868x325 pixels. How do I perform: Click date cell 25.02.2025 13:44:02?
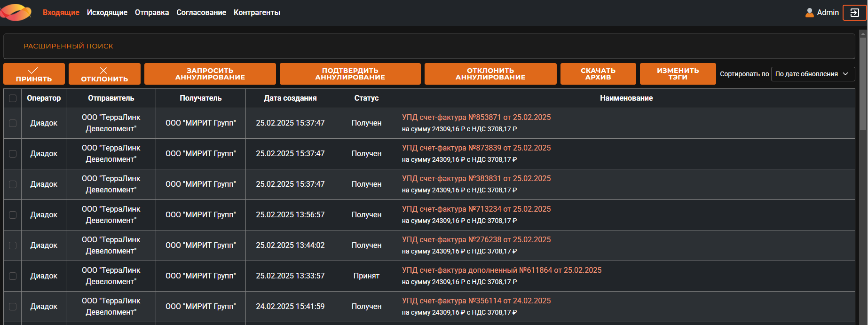pyautogui.click(x=290, y=246)
